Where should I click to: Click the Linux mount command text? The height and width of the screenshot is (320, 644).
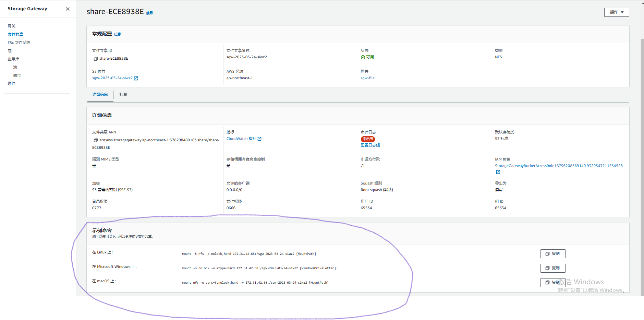point(249,254)
